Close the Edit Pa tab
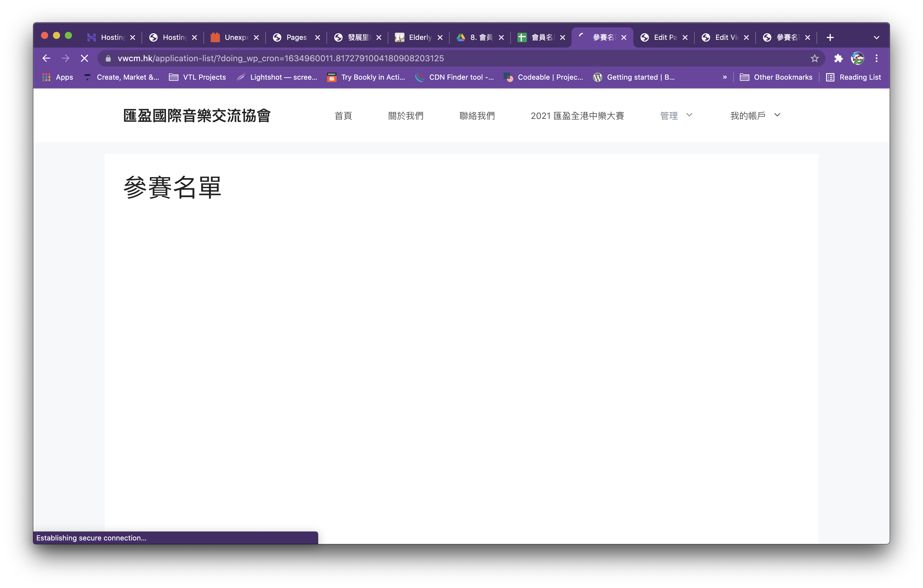Viewport: 923px width, 588px height. click(685, 37)
